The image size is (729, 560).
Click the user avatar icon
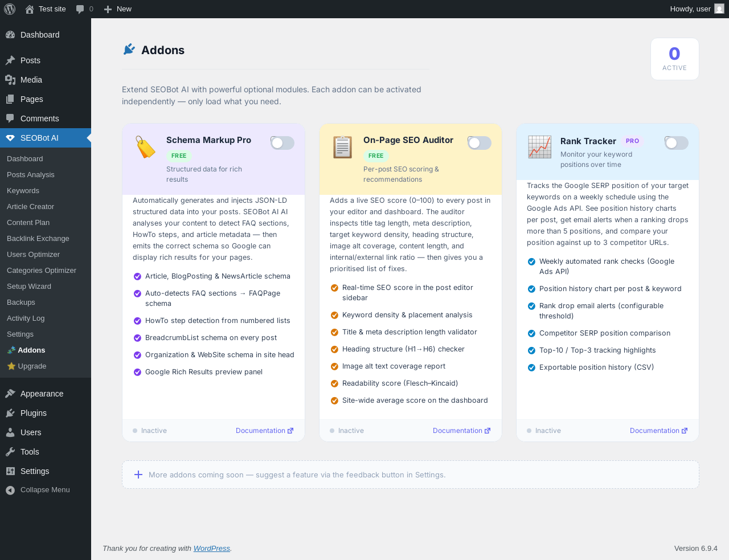[719, 9]
